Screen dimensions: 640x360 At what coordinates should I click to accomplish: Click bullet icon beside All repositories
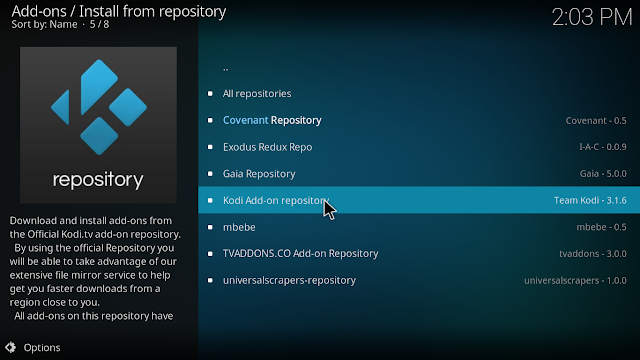[x=210, y=93]
